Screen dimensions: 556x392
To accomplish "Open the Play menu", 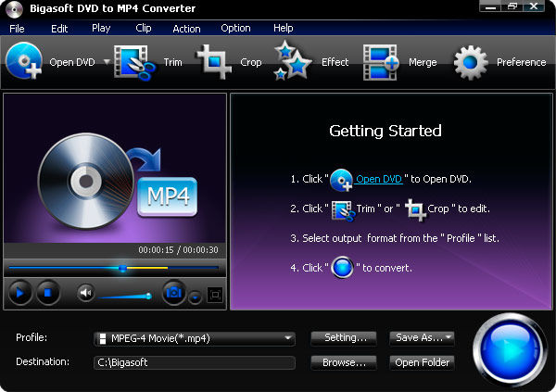I will tap(101, 28).
